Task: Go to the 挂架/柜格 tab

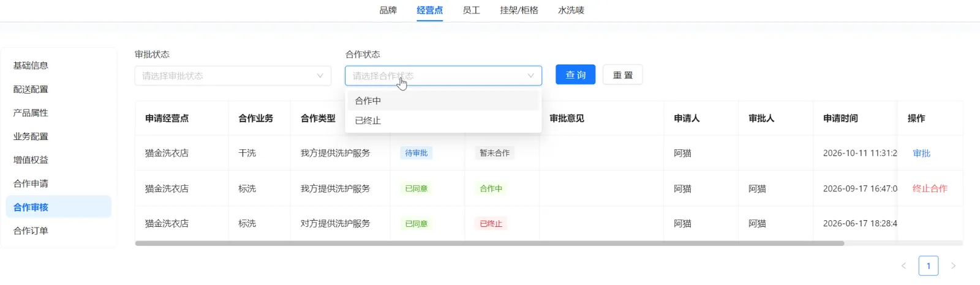Action: pos(519,10)
